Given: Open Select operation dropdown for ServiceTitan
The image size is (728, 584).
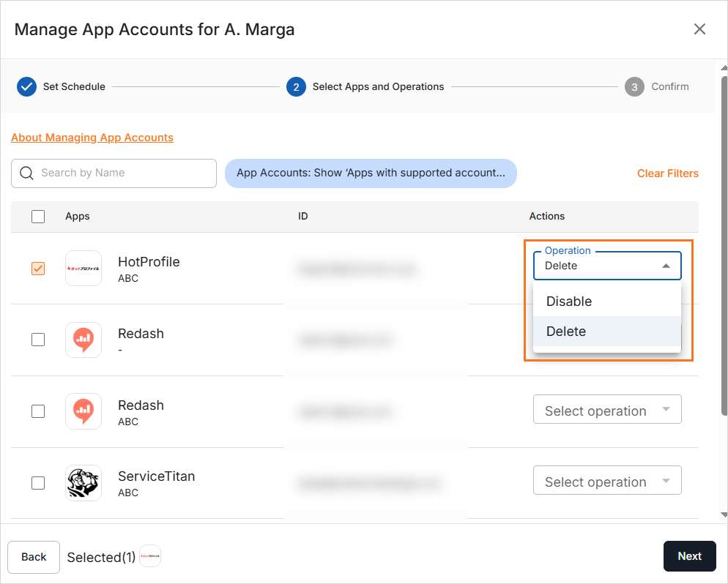Looking at the screenshot, I should click(x=607, y=482).
